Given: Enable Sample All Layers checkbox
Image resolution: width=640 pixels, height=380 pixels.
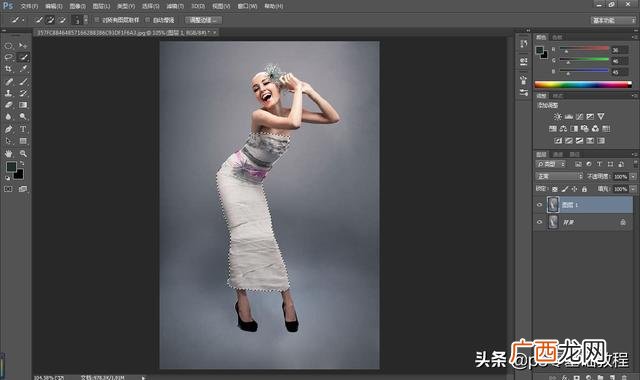Looking at the screenshot, I should [x=97, y=20].
